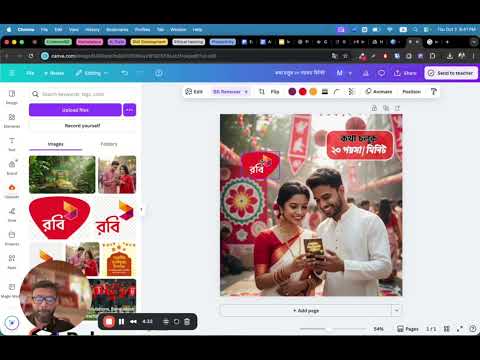This screenshot has height=360, width=480.
Task: Click the Record yourself button
Action: 82,126
